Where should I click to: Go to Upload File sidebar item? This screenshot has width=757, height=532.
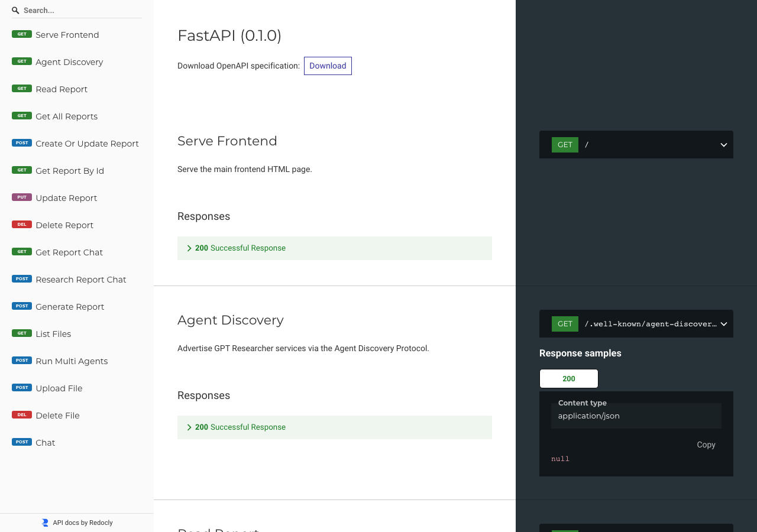77,388
